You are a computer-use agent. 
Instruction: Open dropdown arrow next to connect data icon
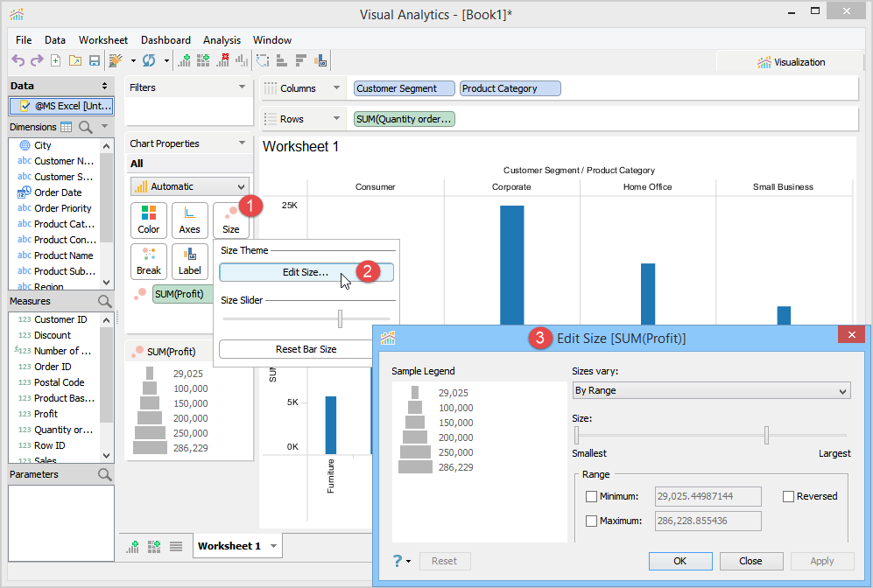pyautogui.click(x=133, y=60)
